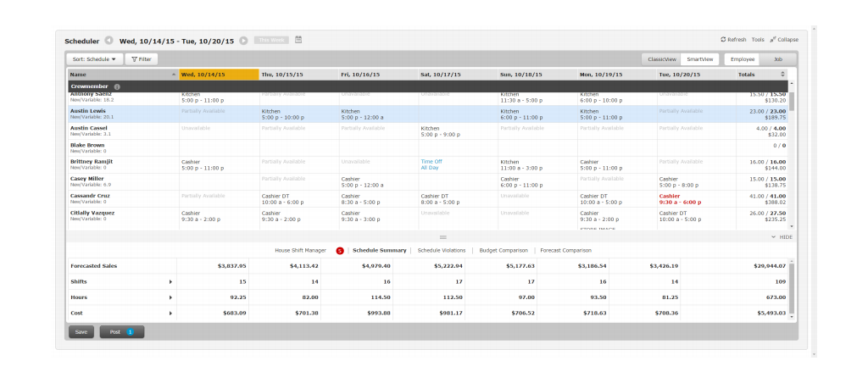Screen dimensions: 868x383
Task: Click the Refresh icon
Action: 723,40
